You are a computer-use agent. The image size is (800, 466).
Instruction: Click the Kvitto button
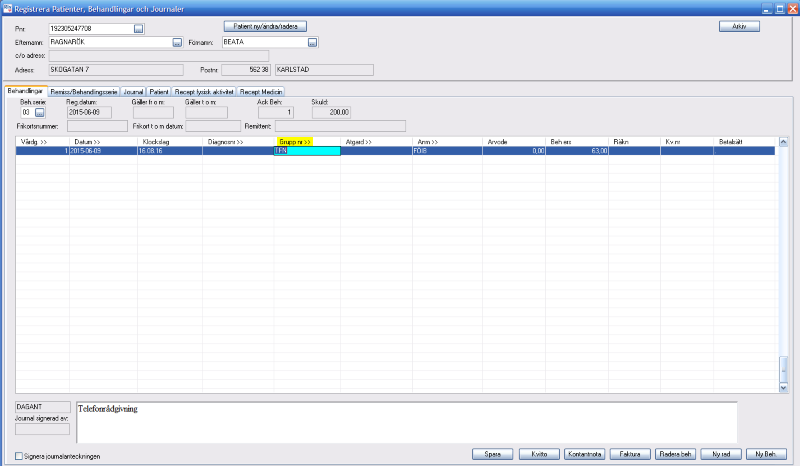[x=539, y=454]
